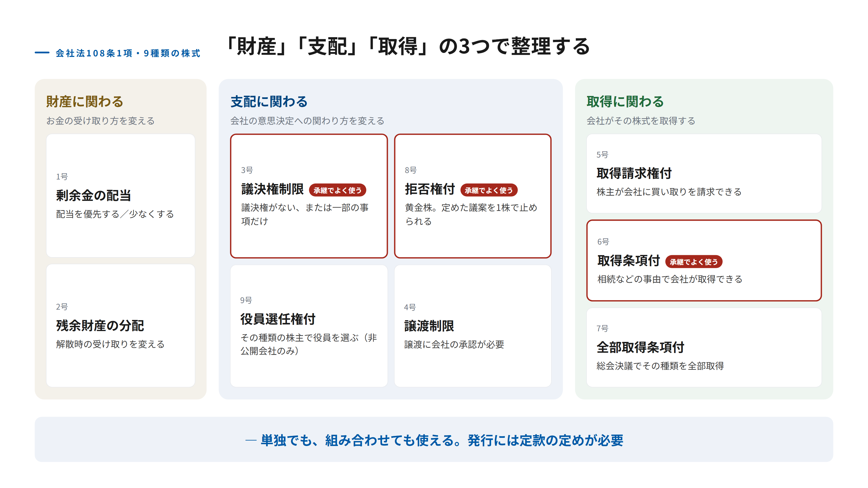Click the 7号 label
This screenshot has width=868, height=488.
point(602,328)
